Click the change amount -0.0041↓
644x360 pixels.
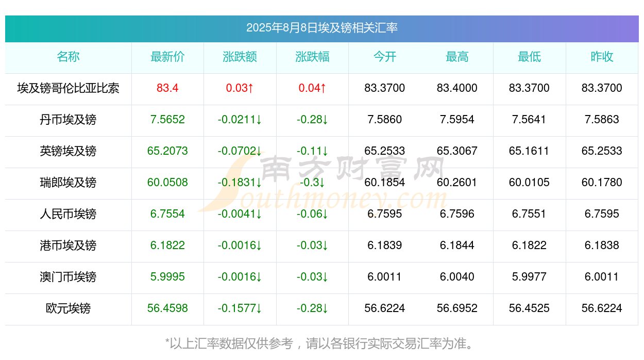240,214
